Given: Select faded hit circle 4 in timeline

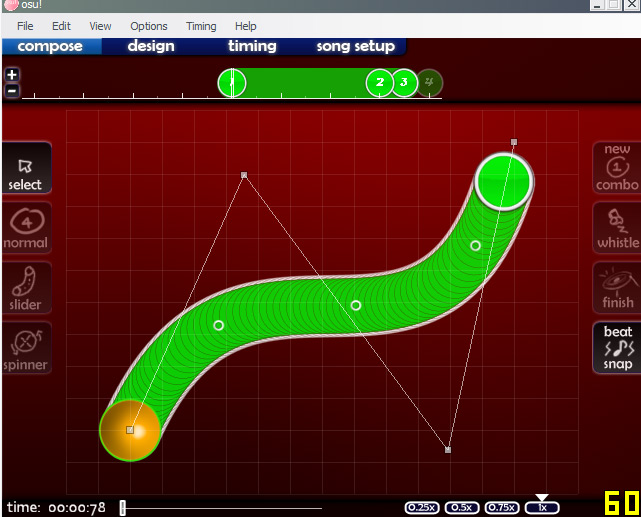Looking at the screenshot, I should point(429,83).
